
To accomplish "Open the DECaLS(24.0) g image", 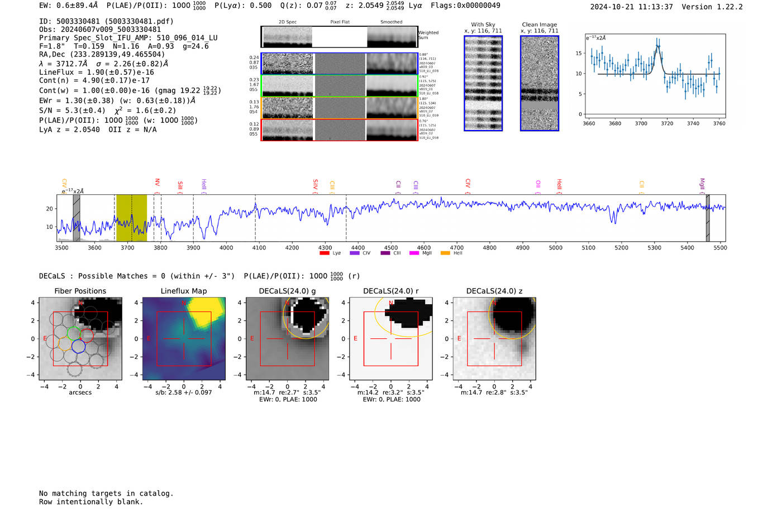I will [287, 338].
